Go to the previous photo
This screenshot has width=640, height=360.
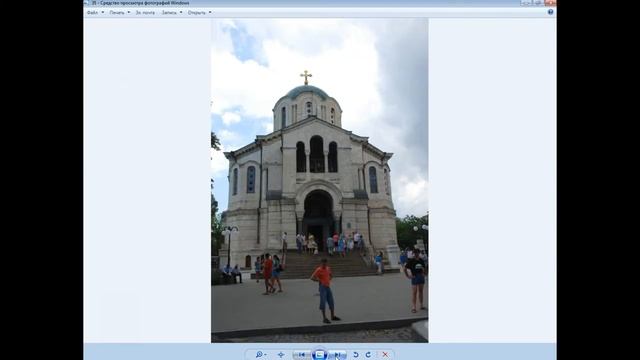(301, 355)
